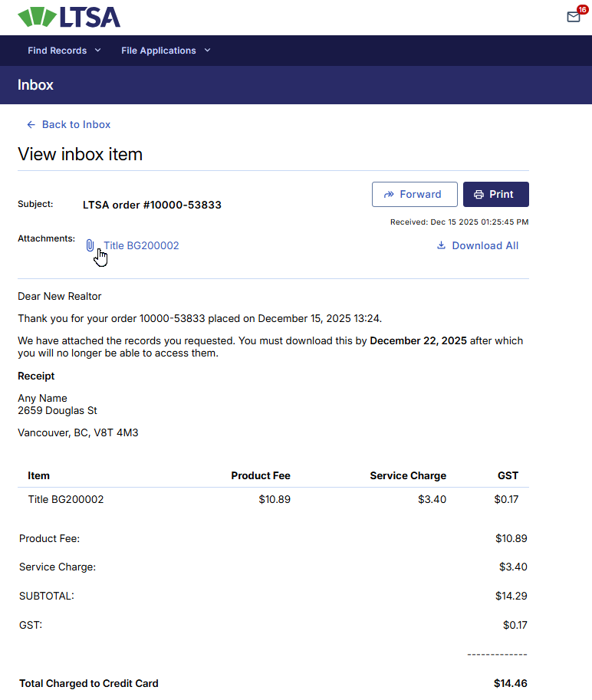The image size is (592, 700).
Task: Select the Download All link
Action: click(x=485, y=245)
